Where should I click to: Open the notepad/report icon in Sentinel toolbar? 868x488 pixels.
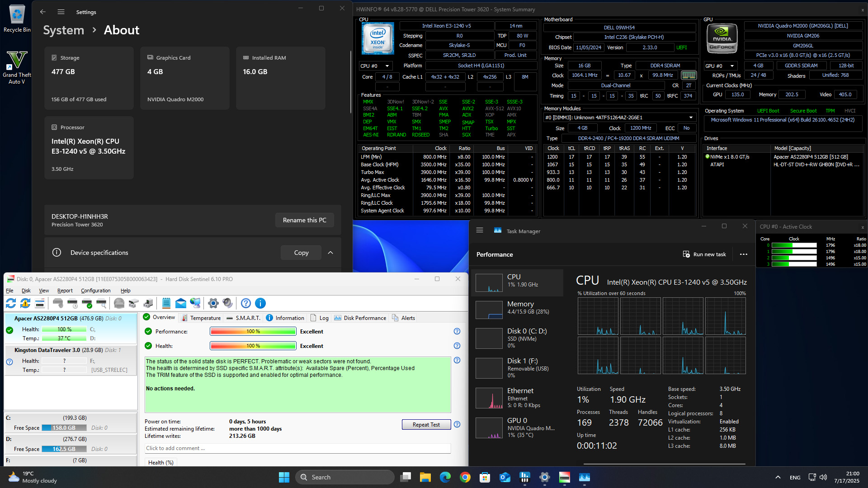166,303
